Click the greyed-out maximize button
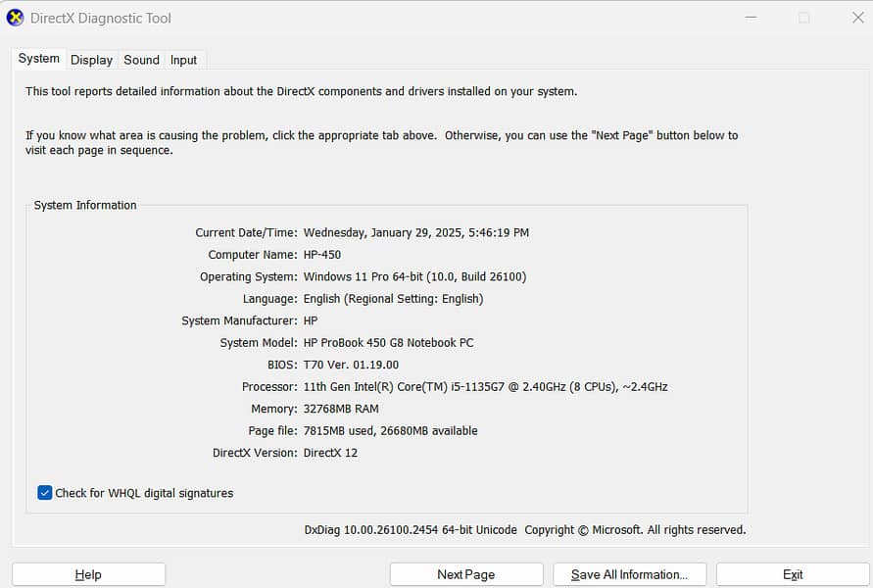 (803, 18)
